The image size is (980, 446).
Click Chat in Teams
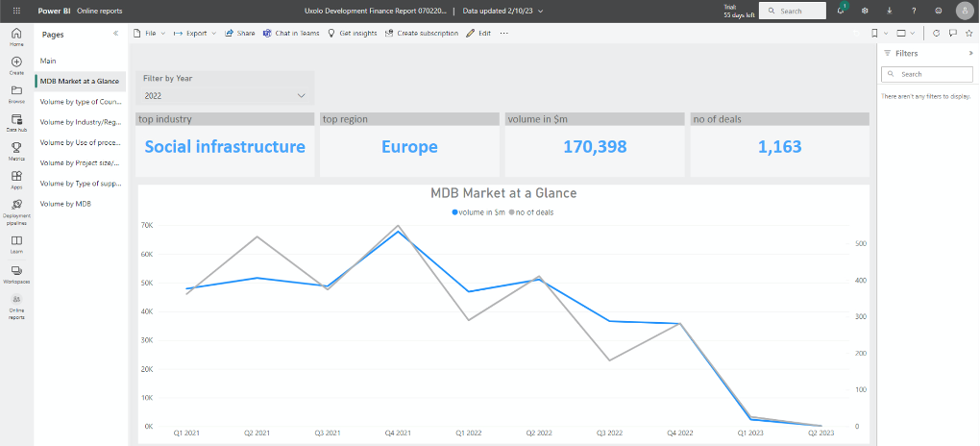(291, 33)
